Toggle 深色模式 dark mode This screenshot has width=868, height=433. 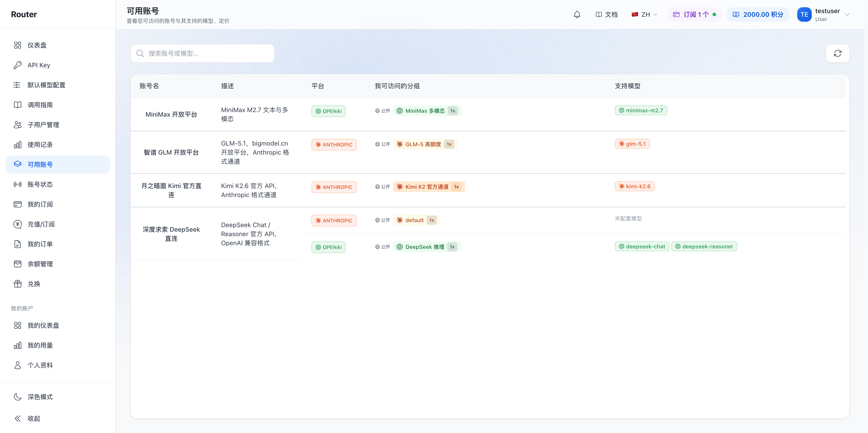[58, 397]
